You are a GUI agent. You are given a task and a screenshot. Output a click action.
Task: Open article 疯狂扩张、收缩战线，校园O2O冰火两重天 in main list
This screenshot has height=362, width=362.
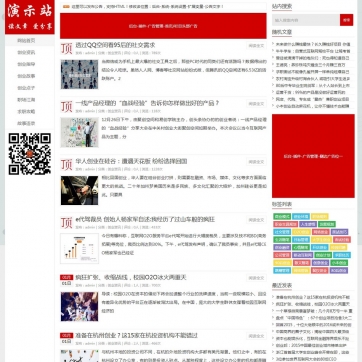(x=131, y=277)
